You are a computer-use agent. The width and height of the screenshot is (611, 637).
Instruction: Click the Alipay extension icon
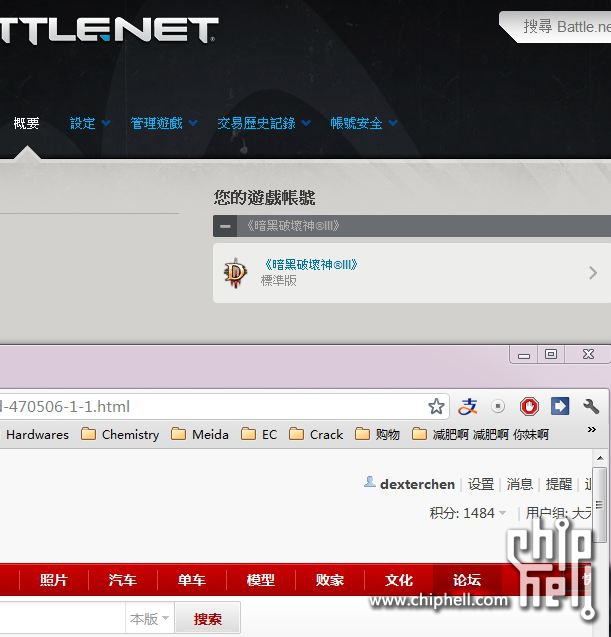[468, 406]
